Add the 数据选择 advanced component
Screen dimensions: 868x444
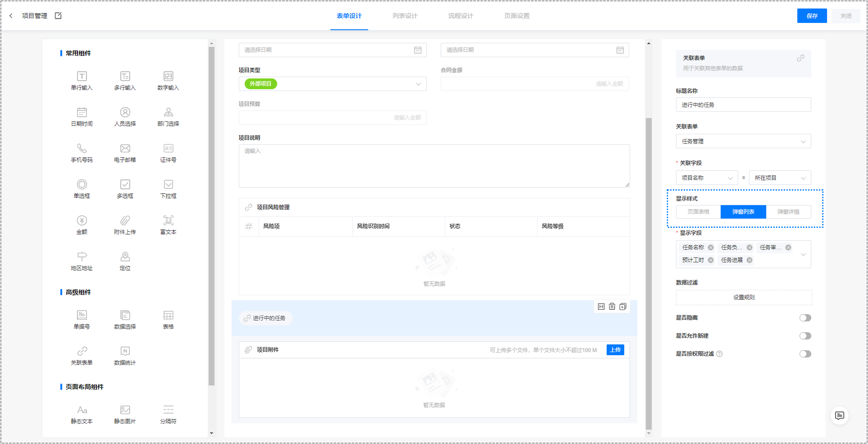[x=125, y=320]
